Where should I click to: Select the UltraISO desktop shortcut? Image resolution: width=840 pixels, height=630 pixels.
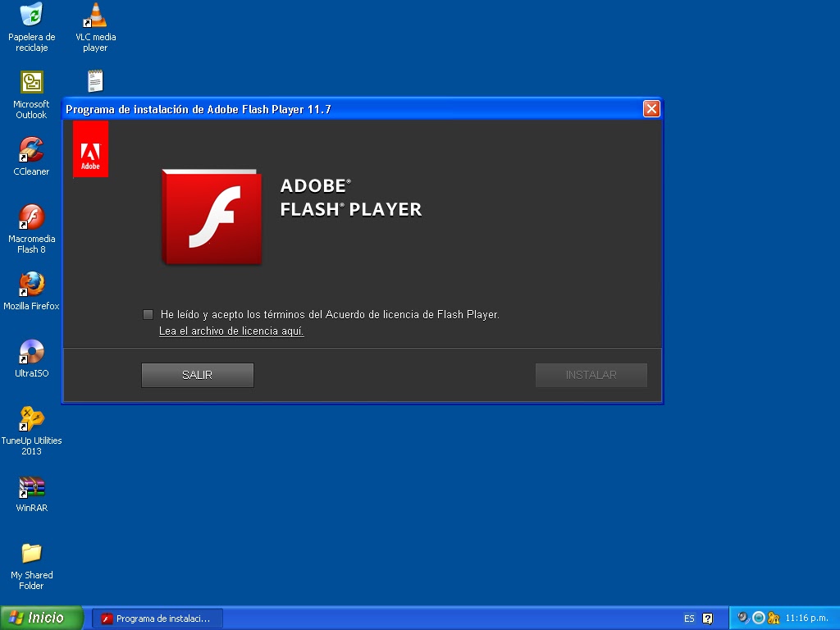pos(32,358)
